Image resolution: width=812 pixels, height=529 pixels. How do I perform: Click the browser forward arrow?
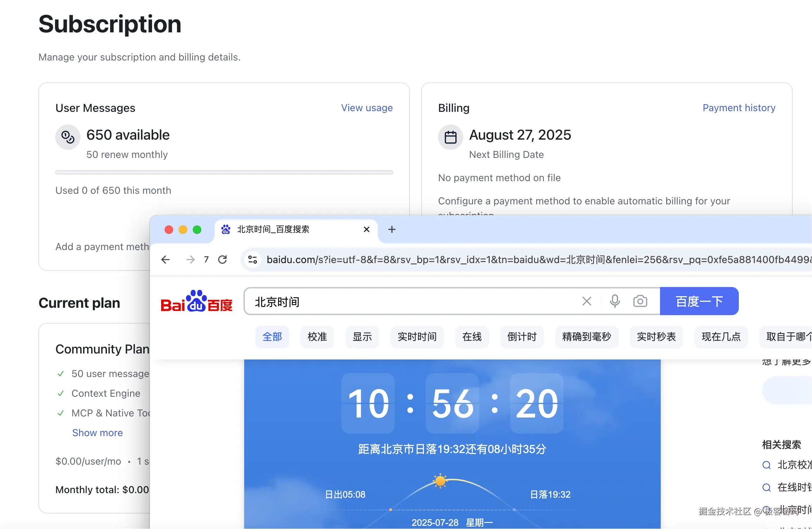(x=190, y=260)
